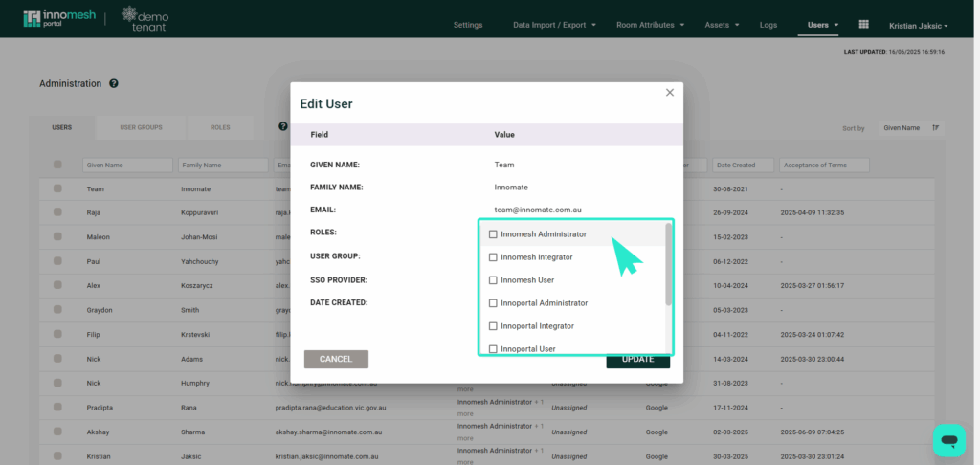Screen dimensions: 980x465
Task: Select checkbox for Filip Krstevski row
Action: 57,334
